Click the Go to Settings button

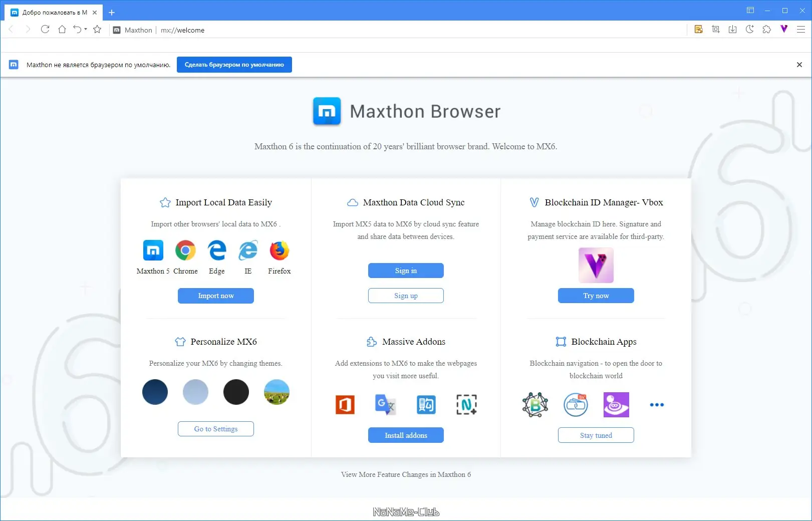pos(216,429)
